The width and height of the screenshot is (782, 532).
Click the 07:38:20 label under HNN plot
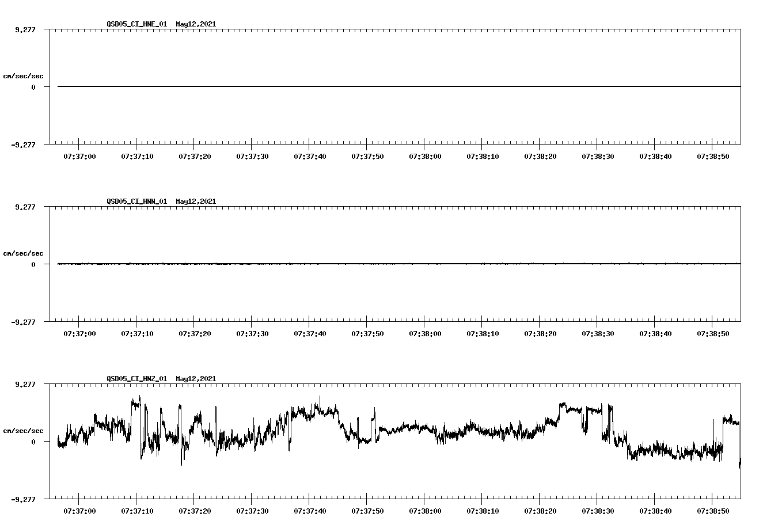[x=540, y=334]
